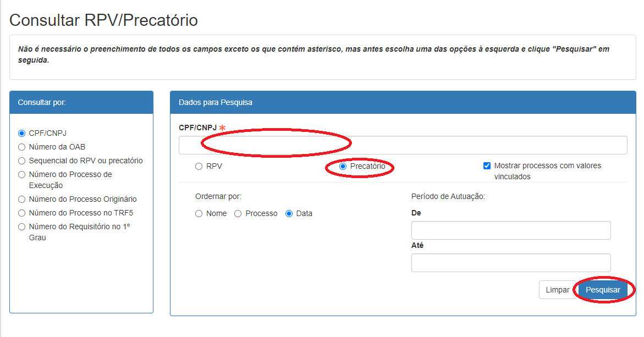Order results by Processo

pyautogui.click(x=238, y=213)
